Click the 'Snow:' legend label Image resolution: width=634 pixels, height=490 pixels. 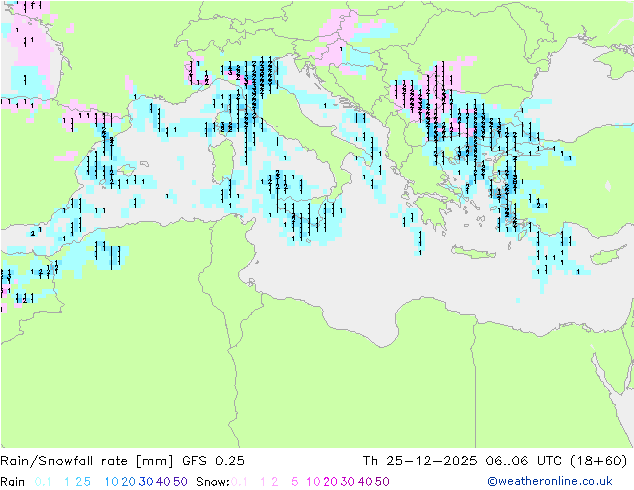(213, 482)
